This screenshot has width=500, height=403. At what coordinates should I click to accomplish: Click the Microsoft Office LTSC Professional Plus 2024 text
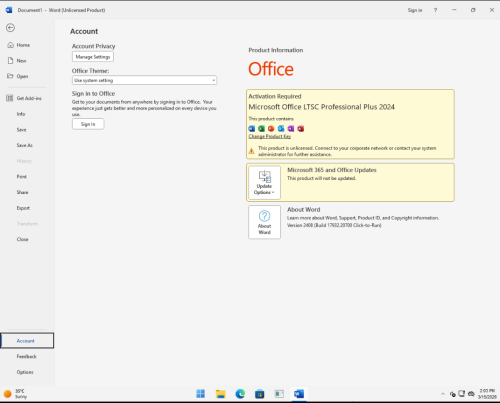(x=322, y=107)
